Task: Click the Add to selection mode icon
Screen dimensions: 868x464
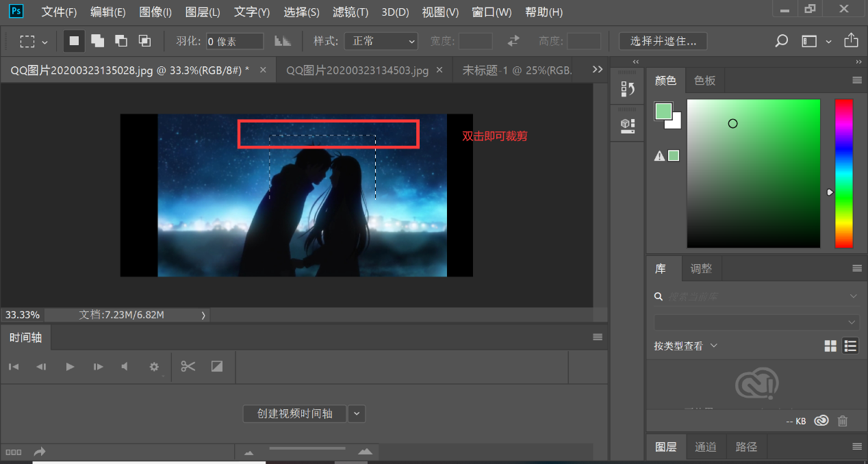Action: coord(98,41)
